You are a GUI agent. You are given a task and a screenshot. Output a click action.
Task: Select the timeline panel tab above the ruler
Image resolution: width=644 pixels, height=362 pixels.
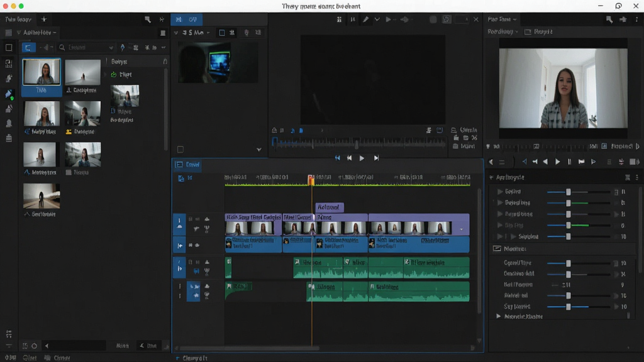point(187,165)
